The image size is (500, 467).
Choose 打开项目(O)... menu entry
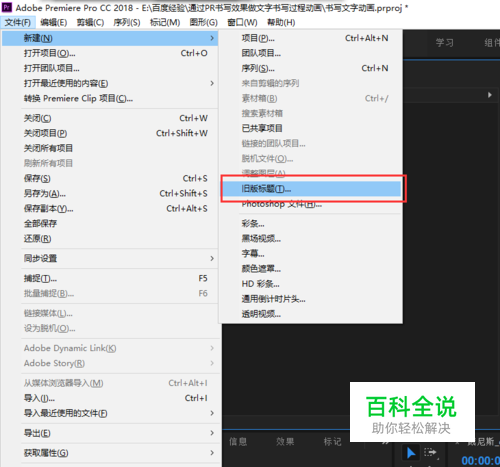pos(110,53)
